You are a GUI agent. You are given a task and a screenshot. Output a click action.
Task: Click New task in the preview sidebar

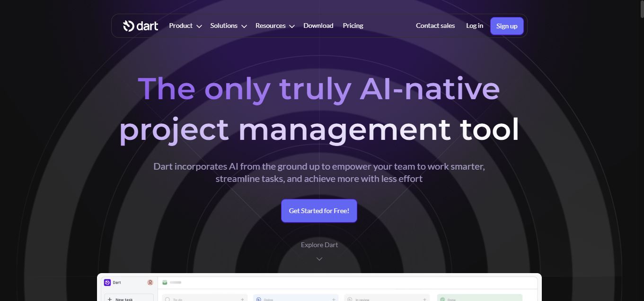click(129, 298)
